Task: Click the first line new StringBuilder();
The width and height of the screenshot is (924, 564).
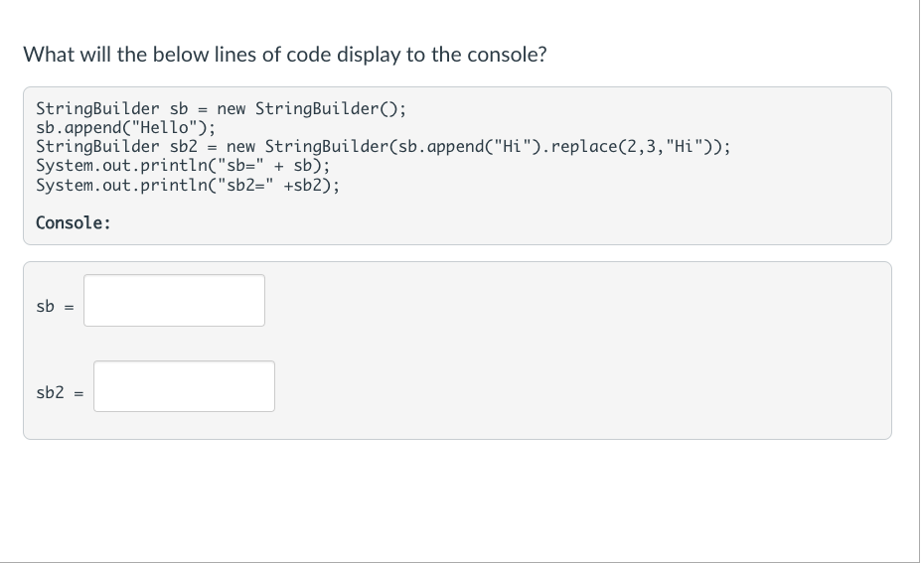Action: [221, 109]
